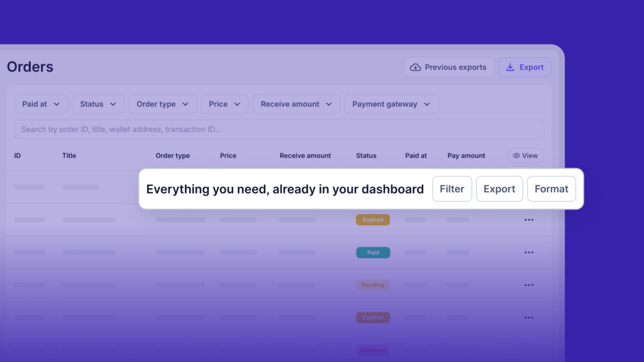The height and width of the screenshot is (362, 644).
Task: Click the Title column header
Action: pos(69,156)
